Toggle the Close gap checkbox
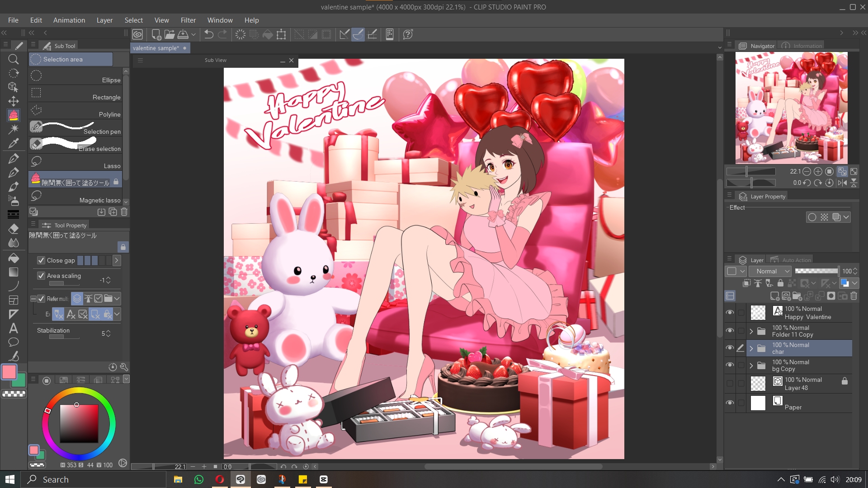This screenshot has width=868, height=488. (41, 260)
